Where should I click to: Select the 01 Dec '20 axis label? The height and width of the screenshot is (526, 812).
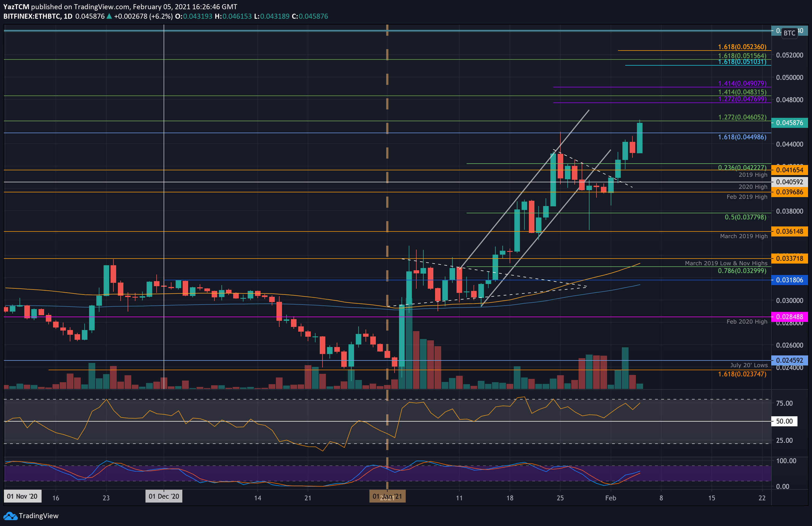(x=164, y=497)
